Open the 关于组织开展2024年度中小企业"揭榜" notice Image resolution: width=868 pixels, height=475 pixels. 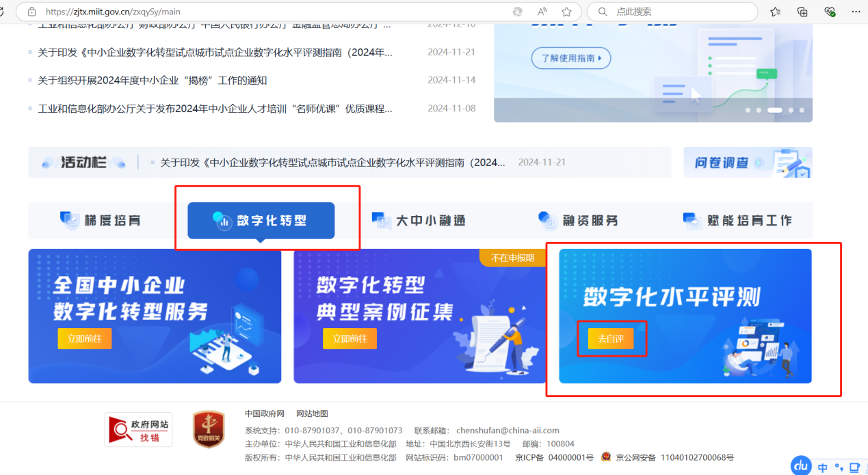point(153,81)
